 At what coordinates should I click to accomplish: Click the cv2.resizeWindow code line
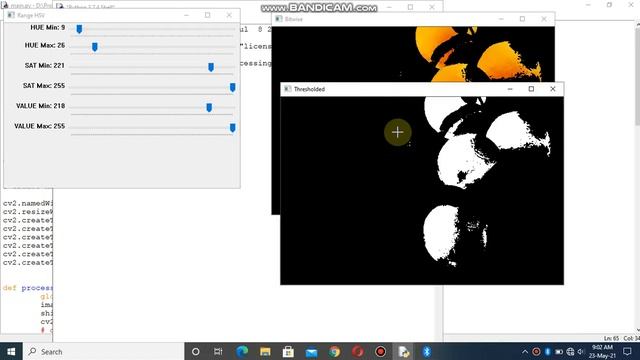click(x=28, y=211)
